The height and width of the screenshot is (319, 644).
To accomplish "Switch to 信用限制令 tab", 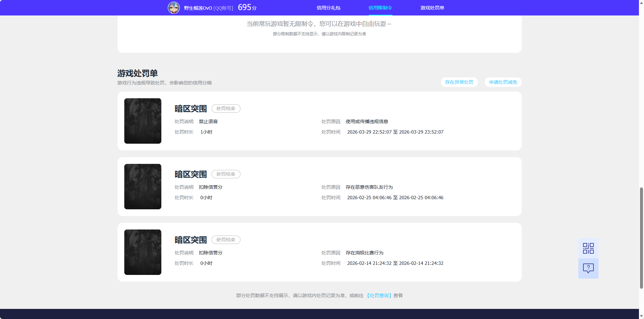I will (x=380, y=8).
